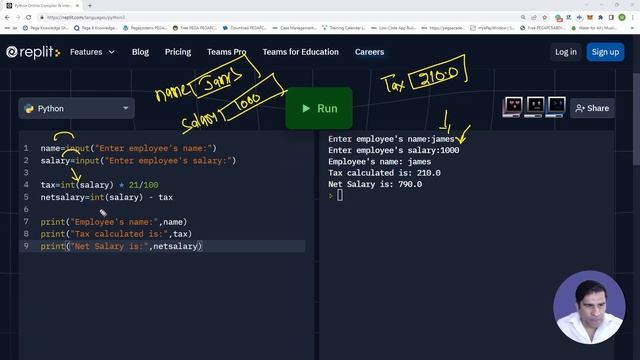Open the Python language dropdown

point(76,108)
